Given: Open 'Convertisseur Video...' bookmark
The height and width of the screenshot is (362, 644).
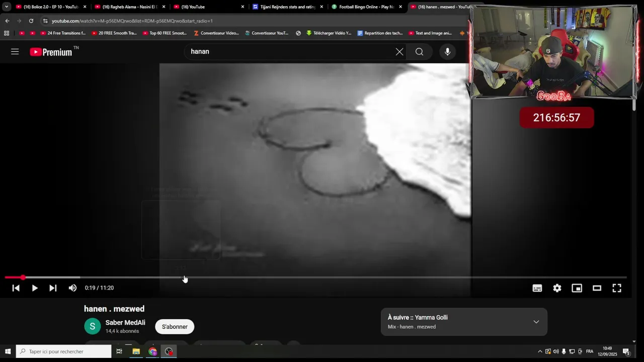Looking at the screenshot, I should pos(216,33).
